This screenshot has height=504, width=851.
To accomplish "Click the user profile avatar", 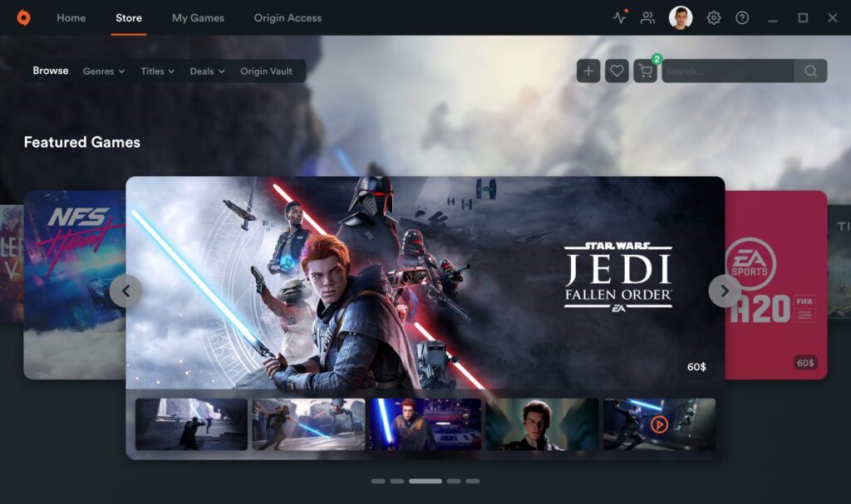I will [x=681, y=18].
